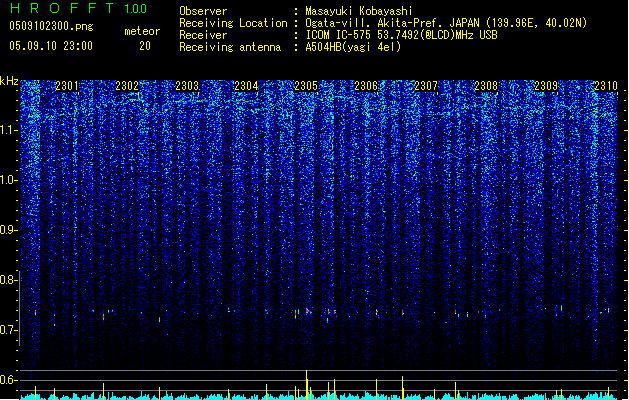
Task: Select antenna A504HB(yagi 4el) text
Action: [x=353, y=47]
